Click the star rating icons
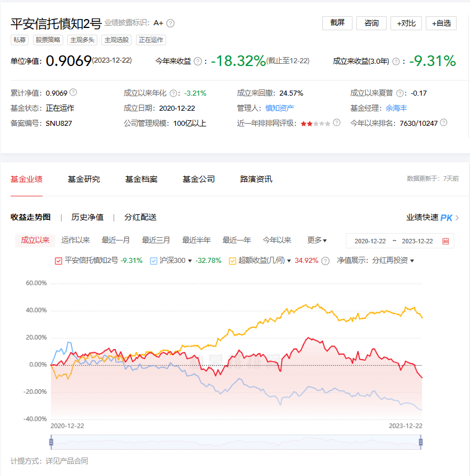The image size is (470, 476). (315, 124)
